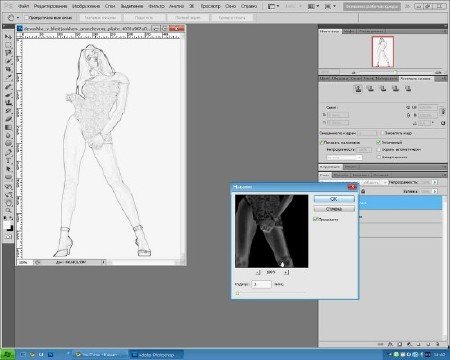Select the History Brush tool

[8, 111]
